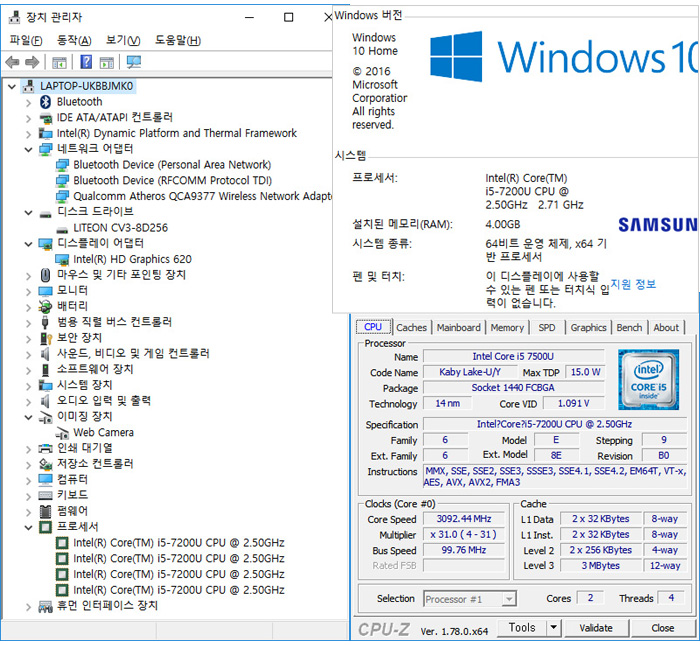700x645 pixels.
Task: Click the LAPTOP-UKBBJMK0 computer icon
Action: pyautogui.click(x=29, y=86)
